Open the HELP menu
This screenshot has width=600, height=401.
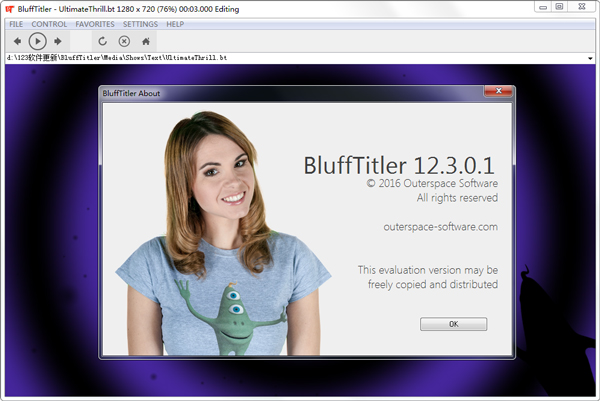tap(175, 24)
